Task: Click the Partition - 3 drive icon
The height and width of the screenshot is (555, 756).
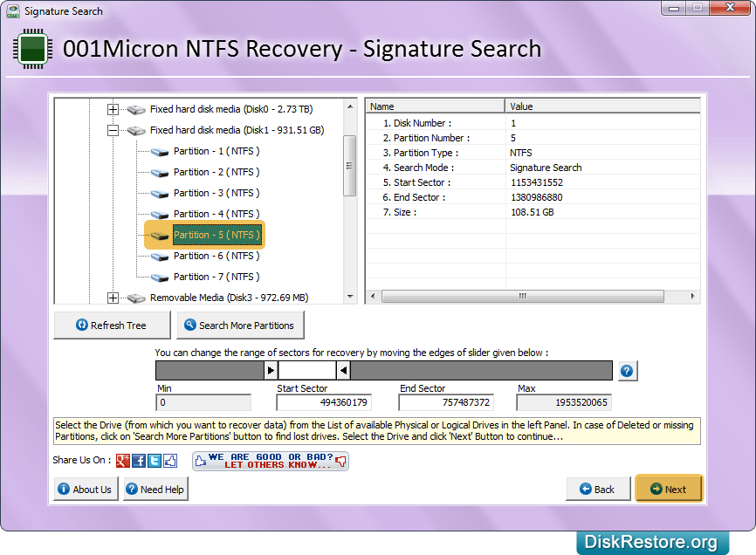Action: (160, 194)
